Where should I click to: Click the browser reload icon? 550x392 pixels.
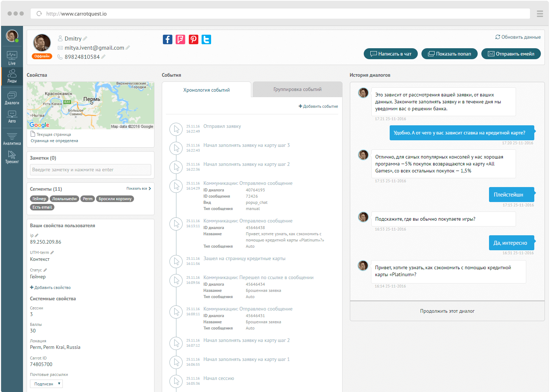click(x=39, y=14)
